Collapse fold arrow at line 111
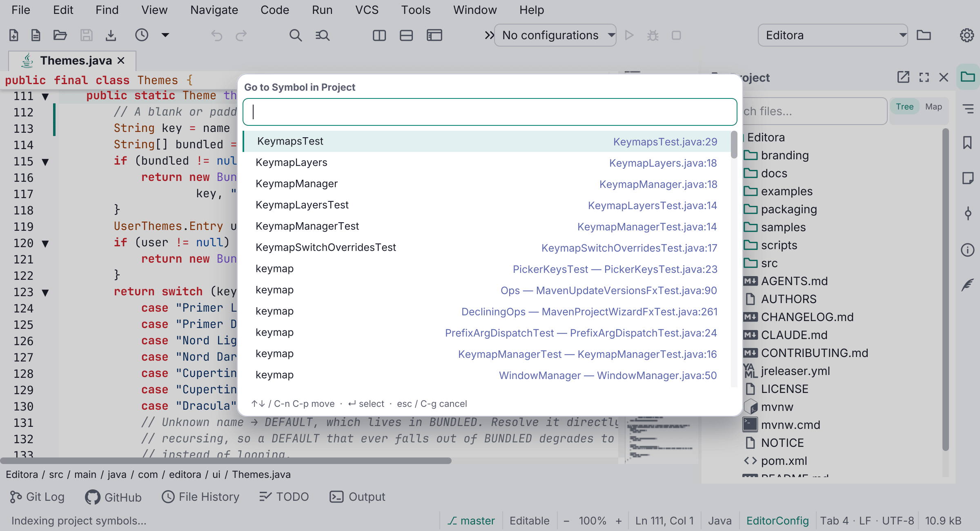 [x=45, y=96]
